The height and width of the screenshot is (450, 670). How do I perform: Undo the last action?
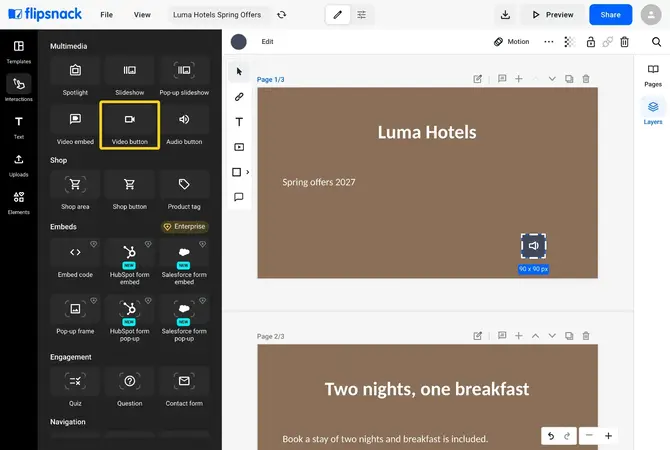tap(551, 436)
